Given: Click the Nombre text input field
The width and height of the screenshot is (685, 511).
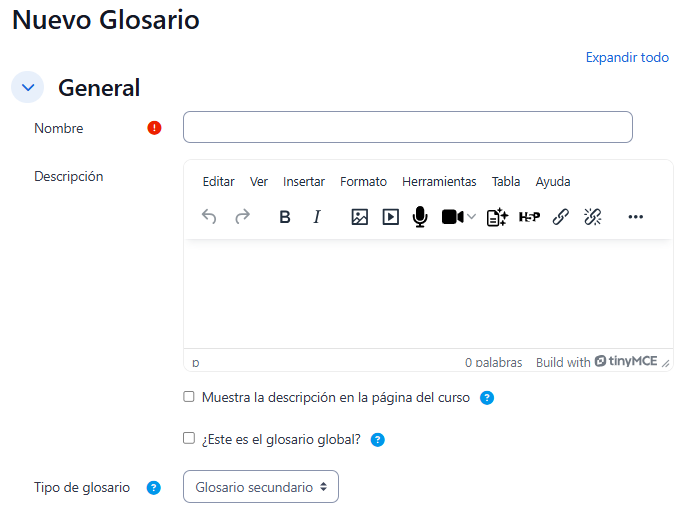Looking at the screenshot, I should [407, 127].
